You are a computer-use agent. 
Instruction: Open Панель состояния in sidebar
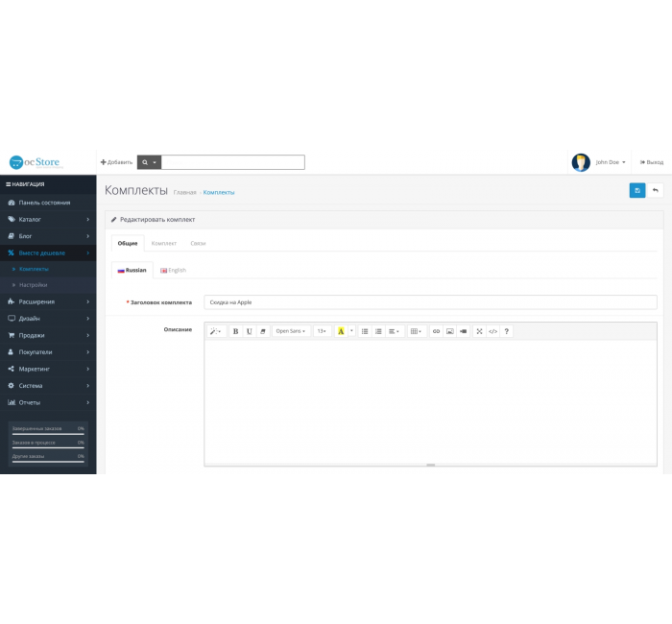[x=48, y=203]
